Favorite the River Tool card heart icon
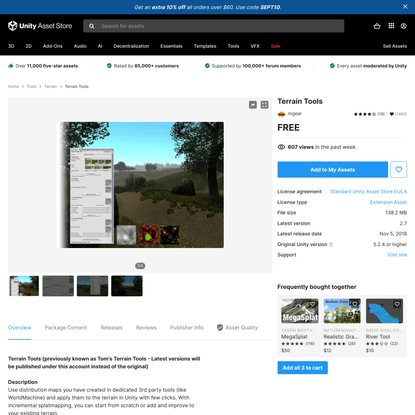The width and height of the screenshot is (415, 415). (x=397, y=304)
